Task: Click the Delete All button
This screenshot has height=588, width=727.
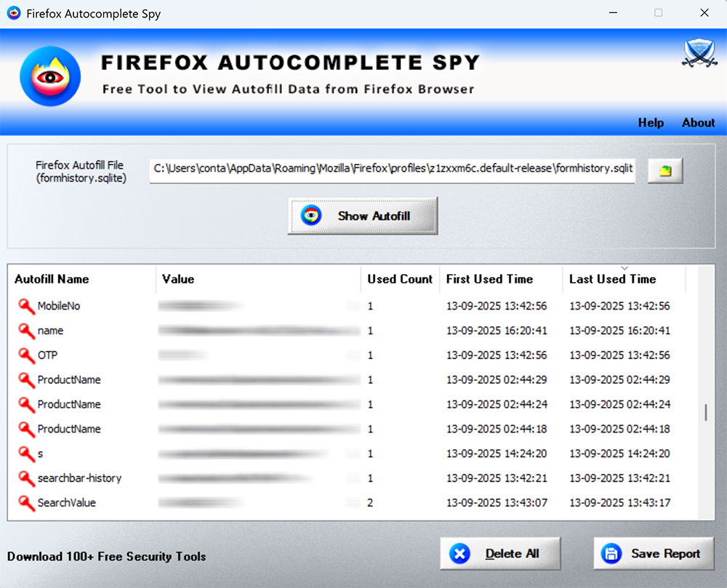Action: pyautogui.click(x=500, y=553)
